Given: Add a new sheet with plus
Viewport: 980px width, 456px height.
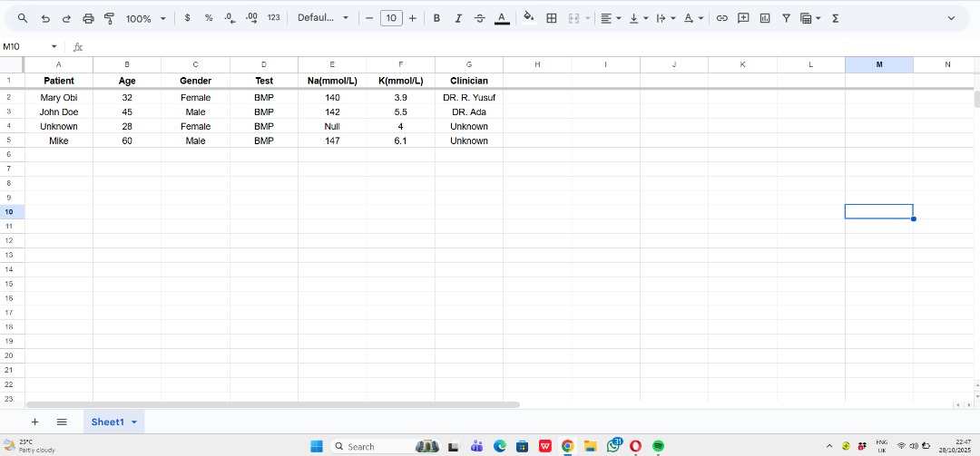Looking at the screenshot, I should pos(35,422).
